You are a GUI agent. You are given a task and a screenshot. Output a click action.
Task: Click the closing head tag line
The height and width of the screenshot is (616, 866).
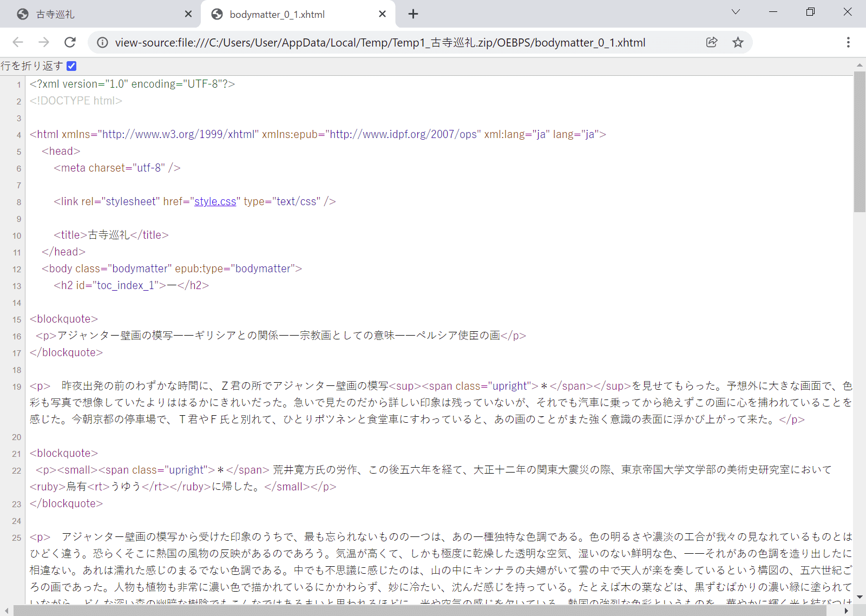[x=64, y=252]
